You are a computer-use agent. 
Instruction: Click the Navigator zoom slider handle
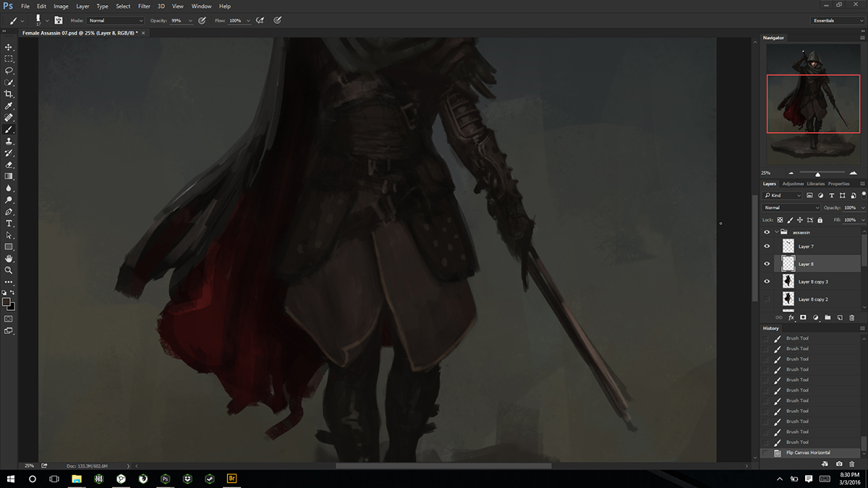coord(817,174)
